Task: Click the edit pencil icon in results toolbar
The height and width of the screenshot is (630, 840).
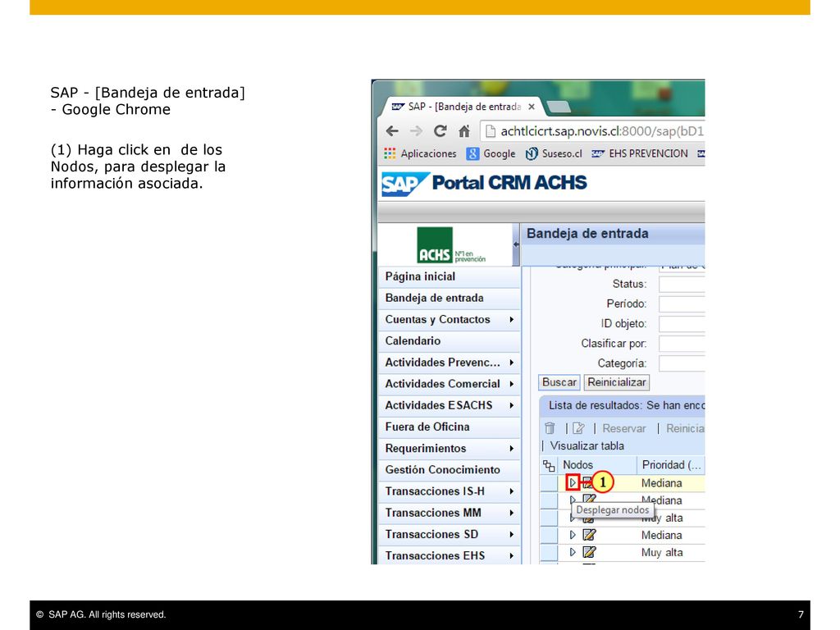Action: click(578, 428)
